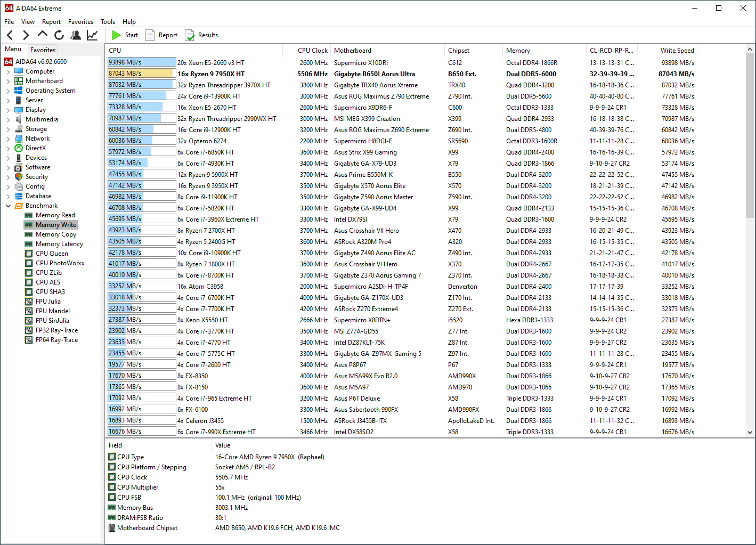Open the Report menu
Screen dimensions: 756x545
(x=51, y=22)
